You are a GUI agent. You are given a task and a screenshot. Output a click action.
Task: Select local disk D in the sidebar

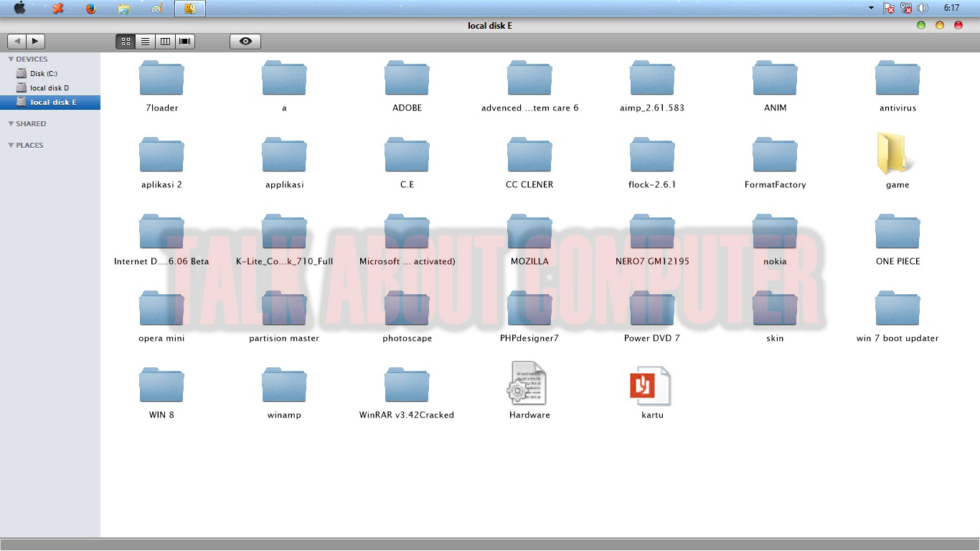[x=50, y=88]
